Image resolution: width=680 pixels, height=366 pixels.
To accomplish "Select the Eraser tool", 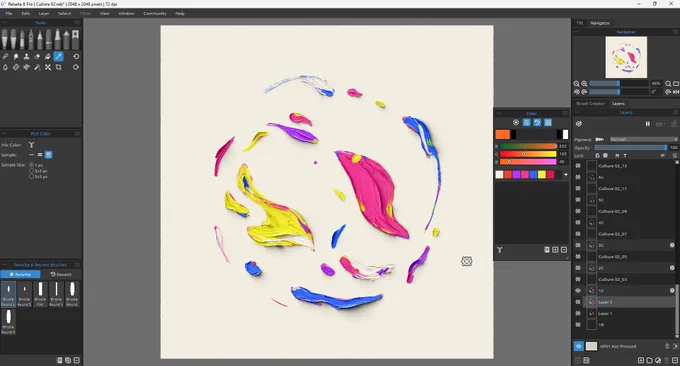I will [x=37, y=56].
